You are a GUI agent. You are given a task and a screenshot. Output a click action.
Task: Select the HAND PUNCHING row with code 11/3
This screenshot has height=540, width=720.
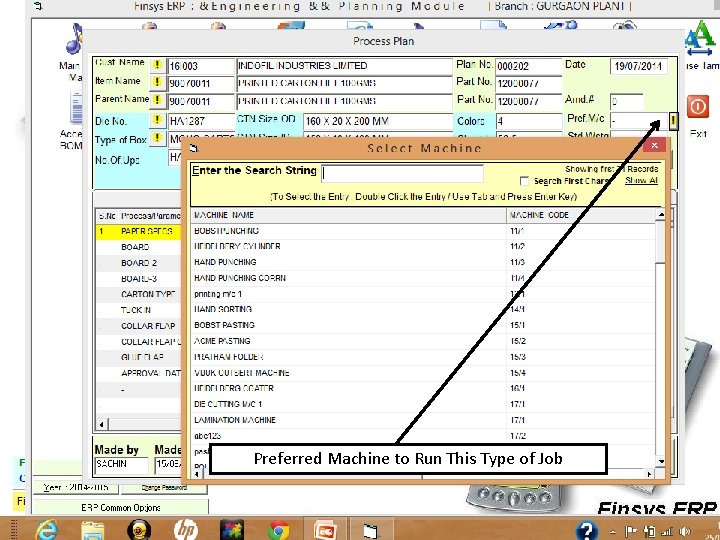423,262
